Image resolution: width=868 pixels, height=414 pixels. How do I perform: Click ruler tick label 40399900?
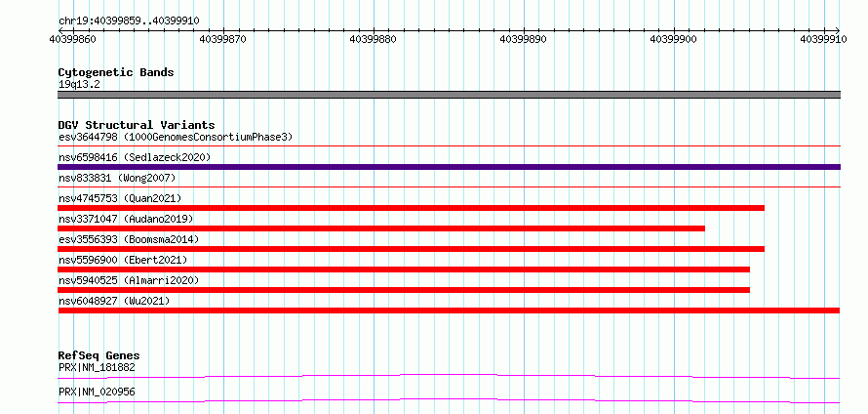[674, 39]
